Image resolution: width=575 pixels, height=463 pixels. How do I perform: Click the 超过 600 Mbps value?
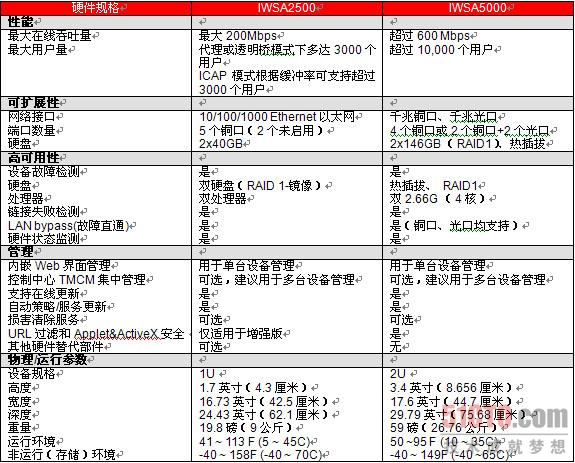coord(429,36)
